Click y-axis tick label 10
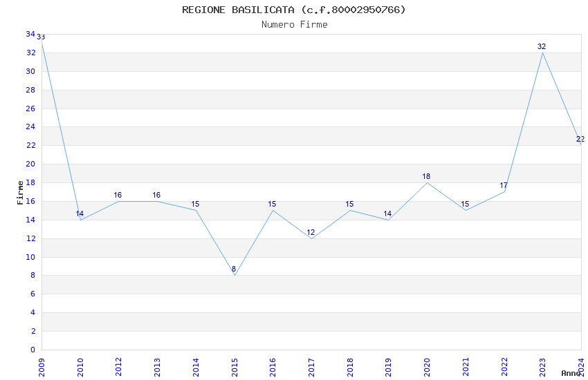This screenshot has height=380, width=588. click(x=30, y=257)
